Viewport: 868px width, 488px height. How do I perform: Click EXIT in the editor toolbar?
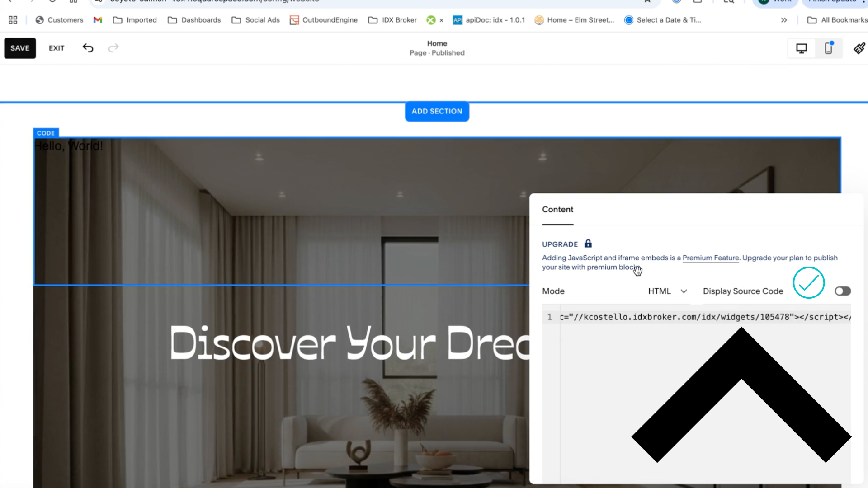click(x=57, y=48)
